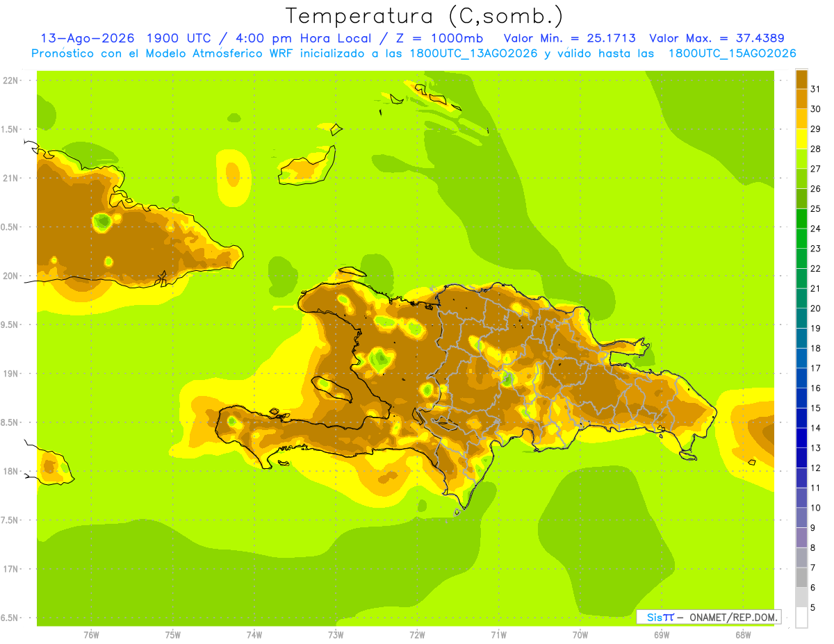The width and height of the screenshot is (834, 644).
Task: Click the "Valor Min. = 25.1713" readout
Action: pos(570,38)
